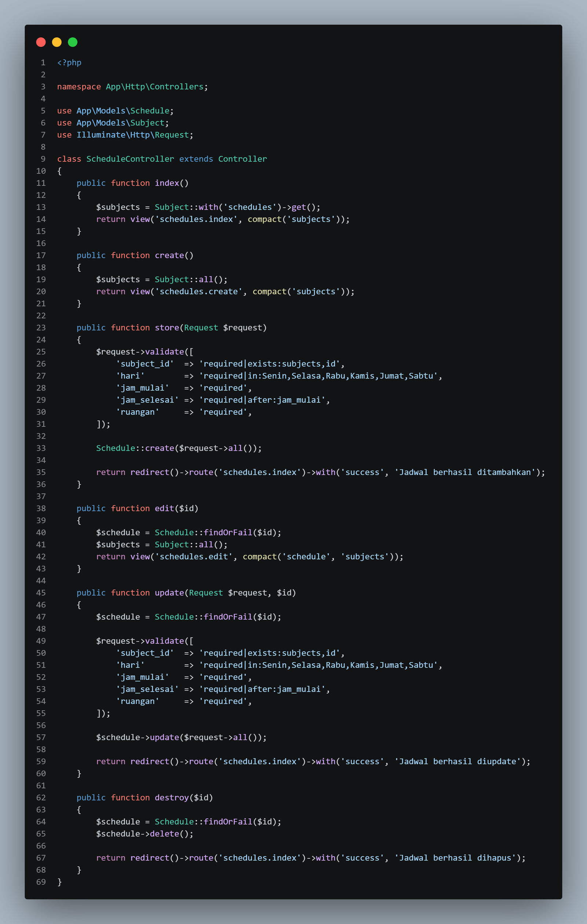The height and width of the screenshot is (924, 587).
Task: Click the red close dot
Action: pyautogui.click(x=41, y=42)
